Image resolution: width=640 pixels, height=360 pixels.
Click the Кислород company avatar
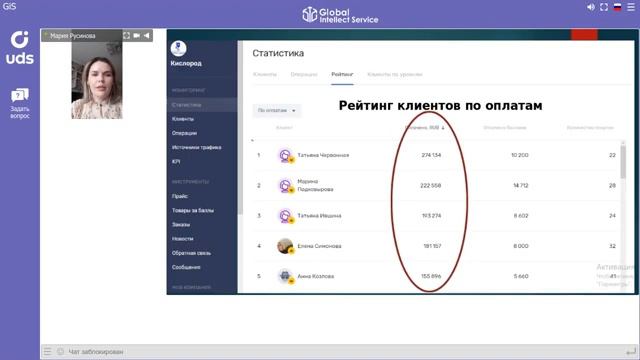click(x=178, y=48)
